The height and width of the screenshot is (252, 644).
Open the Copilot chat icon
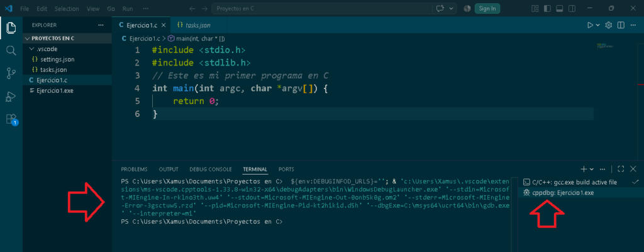pyautogui.click(x=441, y=8)
